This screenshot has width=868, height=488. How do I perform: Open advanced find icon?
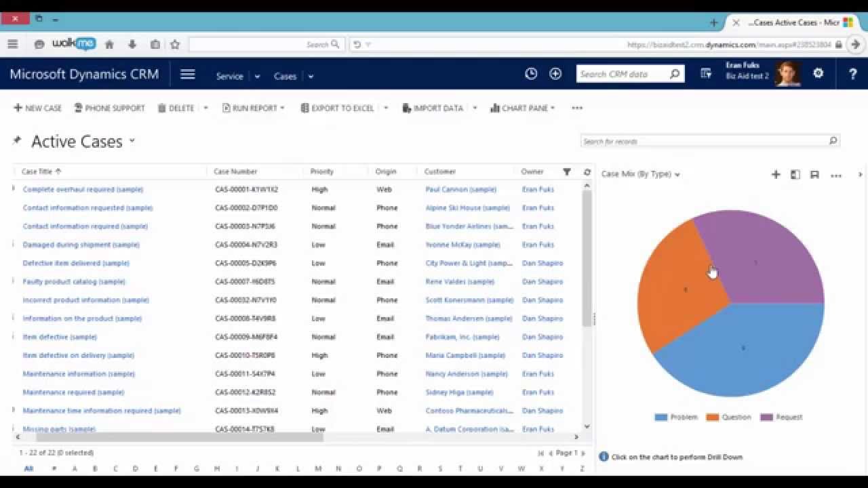pos(706,74)
